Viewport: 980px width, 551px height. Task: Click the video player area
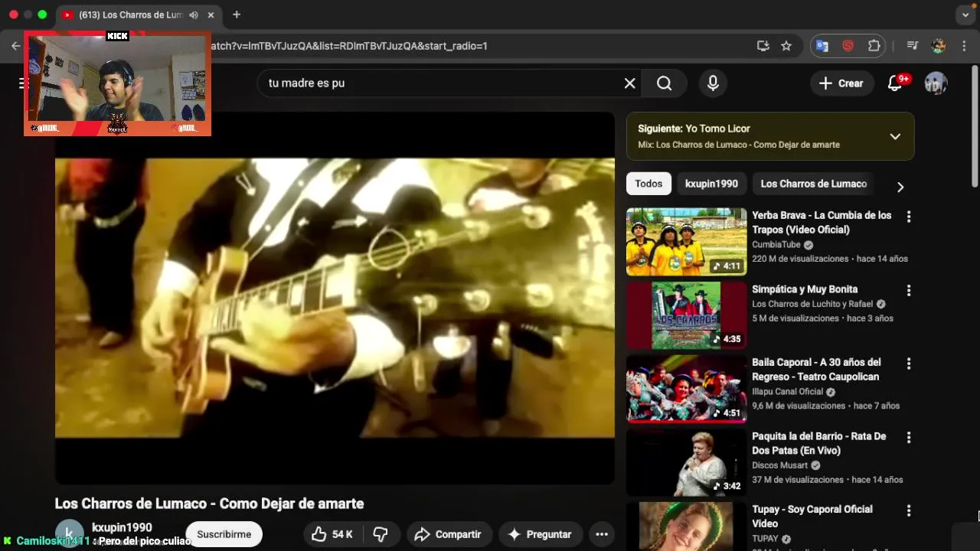pos(335,298)
